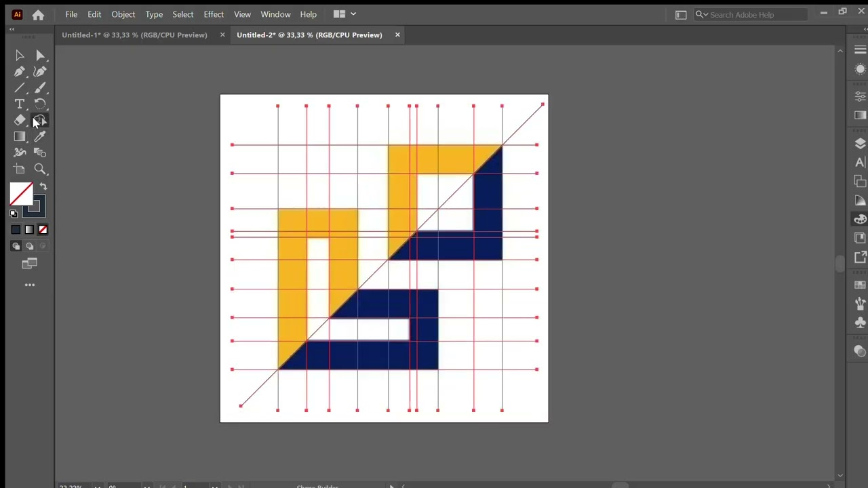868x488 pixels.
Task: Switch to Untitled-1 document tab
Action: click(x=134, y=35)
